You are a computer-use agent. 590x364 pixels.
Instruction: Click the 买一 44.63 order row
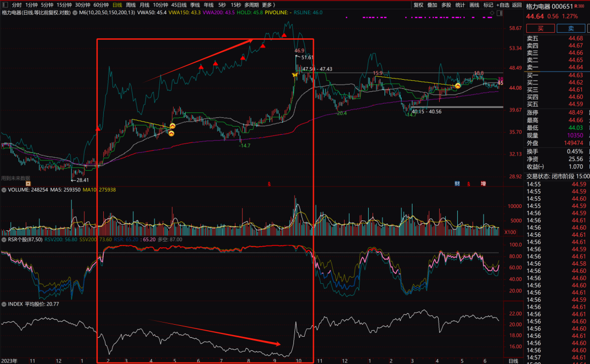554,75
